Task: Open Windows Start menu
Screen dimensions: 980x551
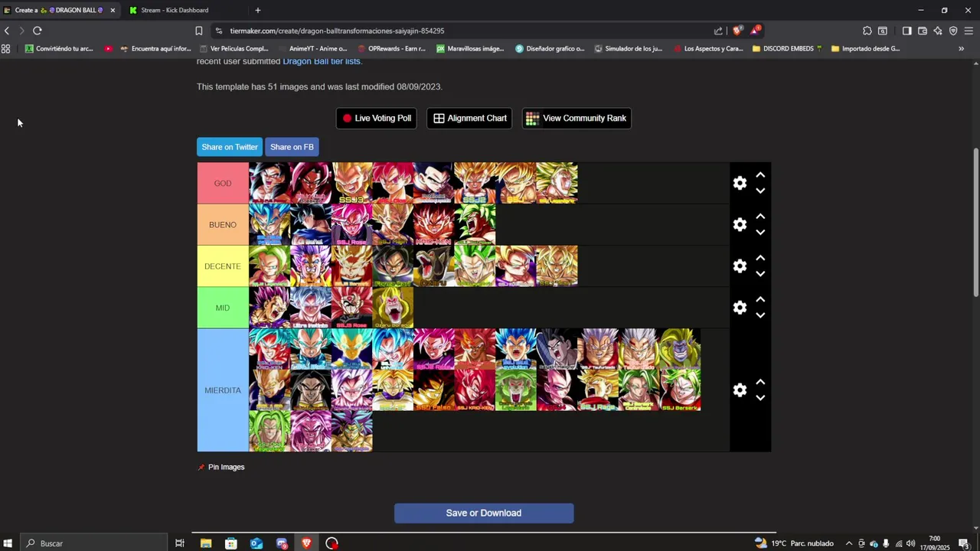Action: click(8, 543)
